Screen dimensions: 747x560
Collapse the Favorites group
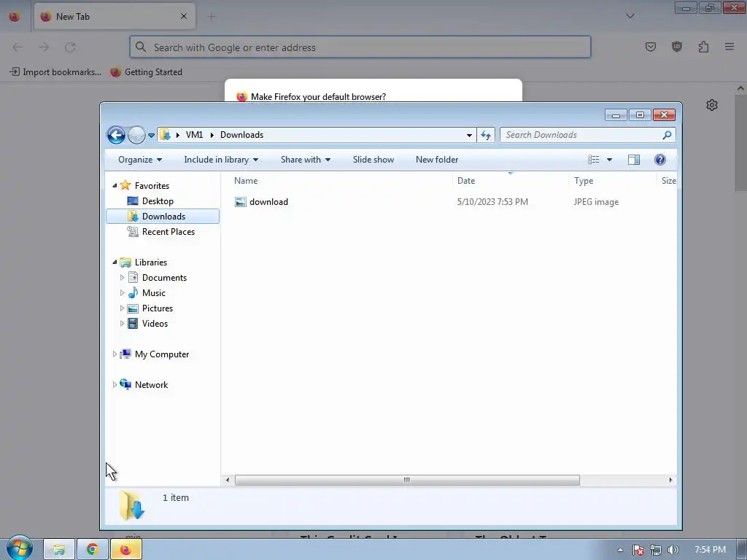tap(115, 186)
